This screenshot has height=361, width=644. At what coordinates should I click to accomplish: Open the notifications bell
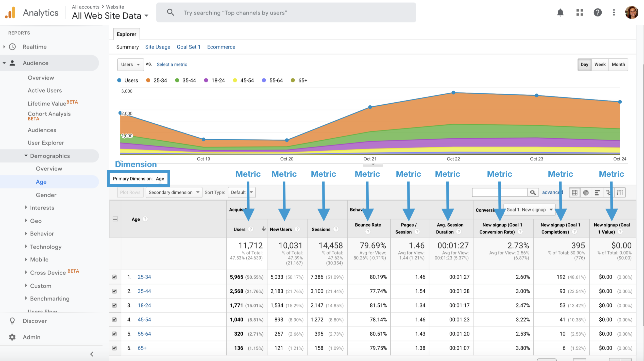(x=560, y=12)
